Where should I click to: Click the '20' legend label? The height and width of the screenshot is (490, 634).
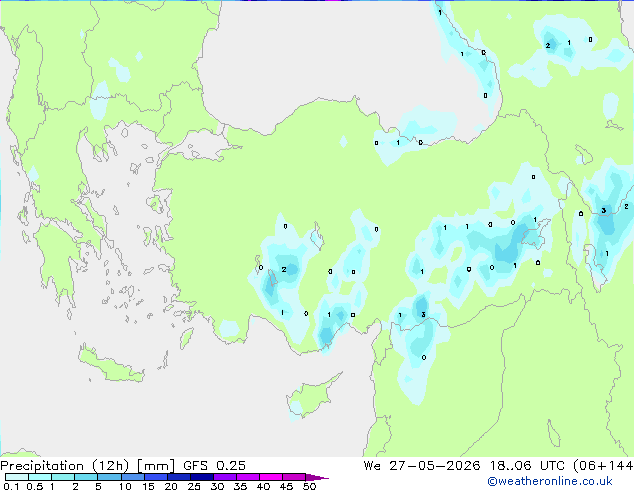click(x=171, y=486)
